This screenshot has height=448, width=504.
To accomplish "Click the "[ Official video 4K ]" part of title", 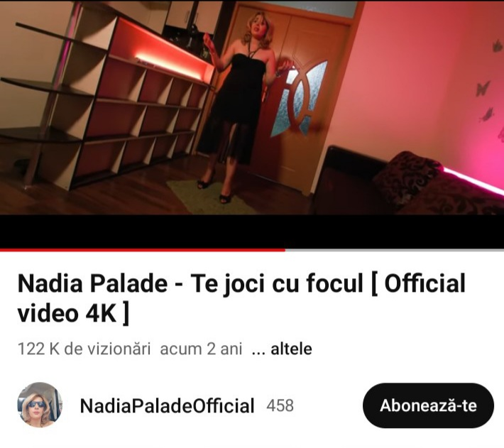I will coord(241,298).
